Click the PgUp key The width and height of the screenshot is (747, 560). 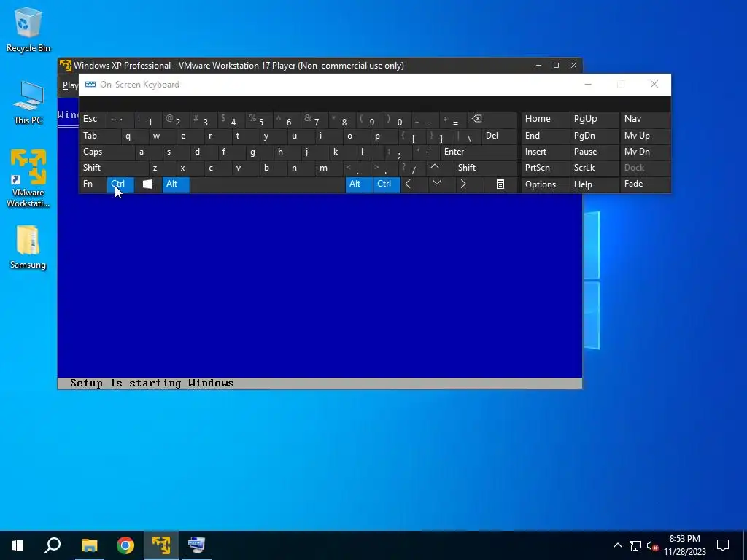coord(594,119)
